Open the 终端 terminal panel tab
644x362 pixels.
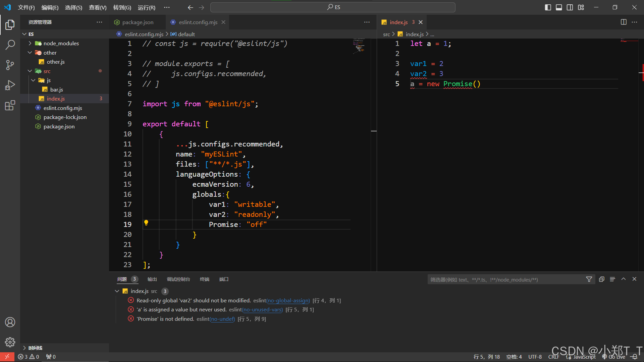[x=204, y=279]
